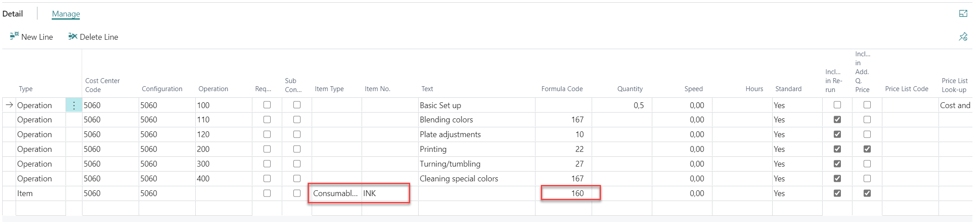Screen dimensions: 980x222
Task: Uncheck Incl. in Add. Q. Price for Item row
Action: [867, 193]
